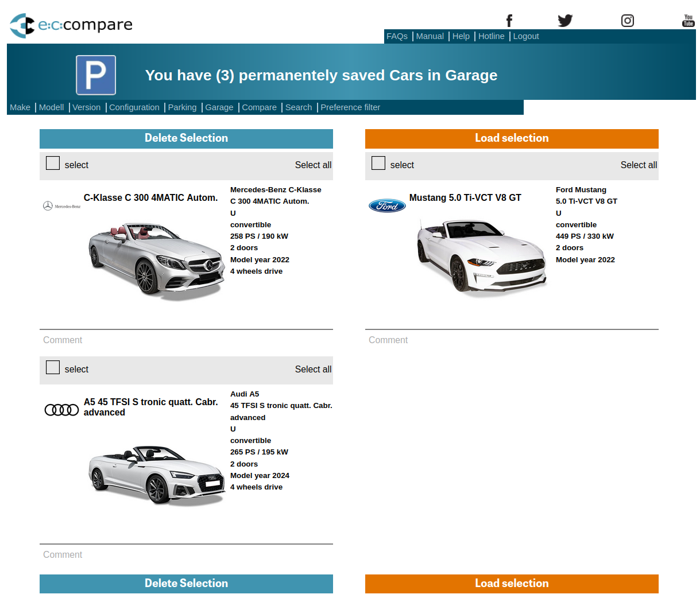
Task: Click the saved Cars in Garage heading
Action: pos(321,75)
